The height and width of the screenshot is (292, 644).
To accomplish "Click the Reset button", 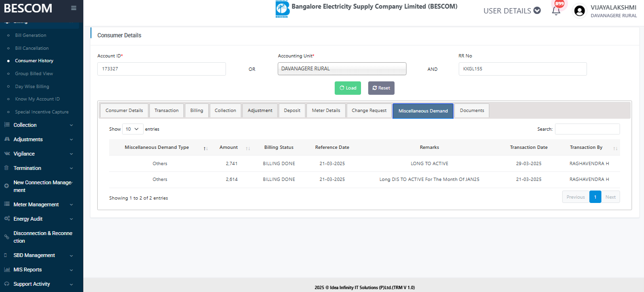I will click(381, 88).
